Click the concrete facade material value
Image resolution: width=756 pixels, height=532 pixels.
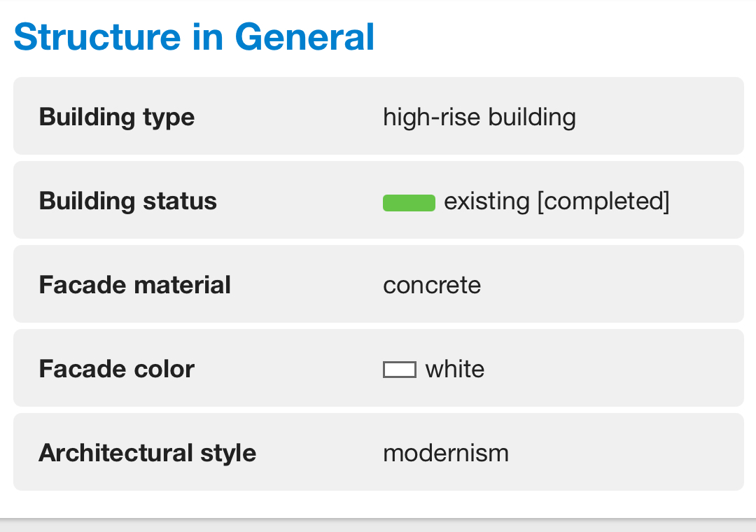point(432,286)
